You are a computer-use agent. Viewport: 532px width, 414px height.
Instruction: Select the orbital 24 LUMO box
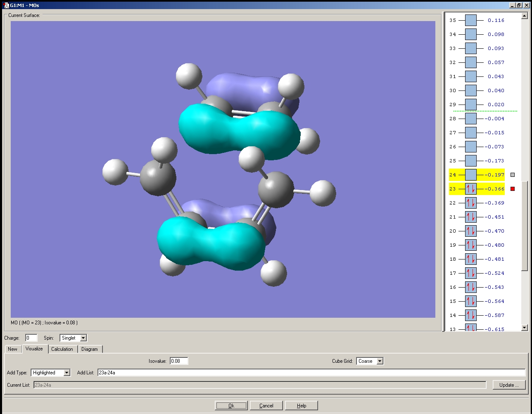[x=470, y=175]
